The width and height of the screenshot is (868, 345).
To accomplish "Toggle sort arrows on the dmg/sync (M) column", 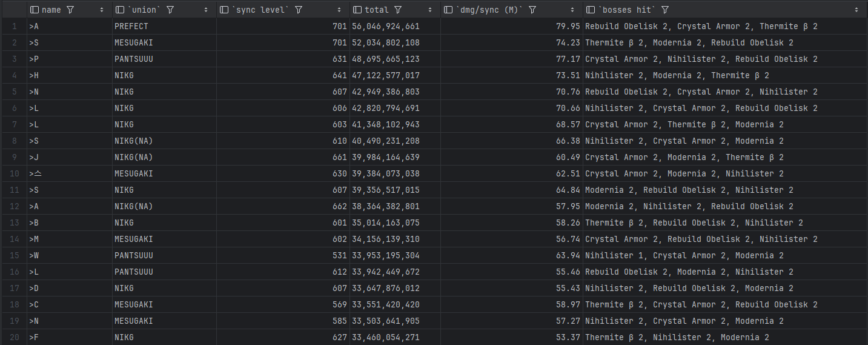I will 573,10.
